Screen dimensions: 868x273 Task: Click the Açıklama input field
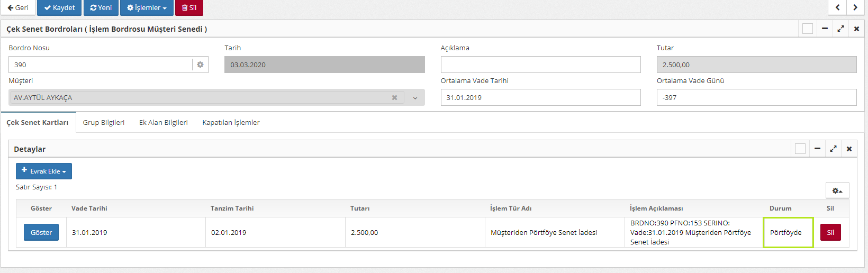coord(540,65)
